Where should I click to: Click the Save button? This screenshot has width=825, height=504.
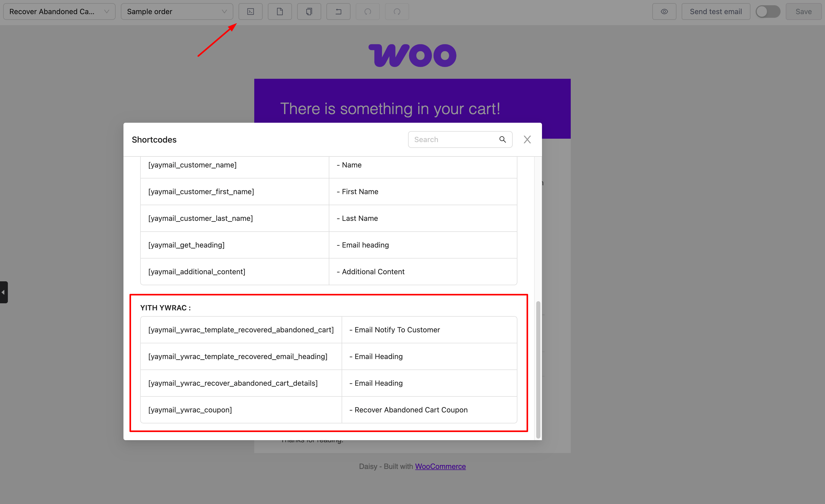point(803,12)
